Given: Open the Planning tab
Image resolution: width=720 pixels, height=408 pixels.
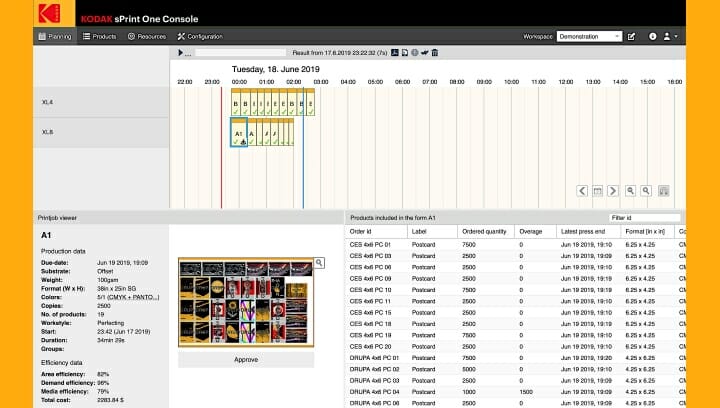Looking at the screenshot, I should pos(55,36).
